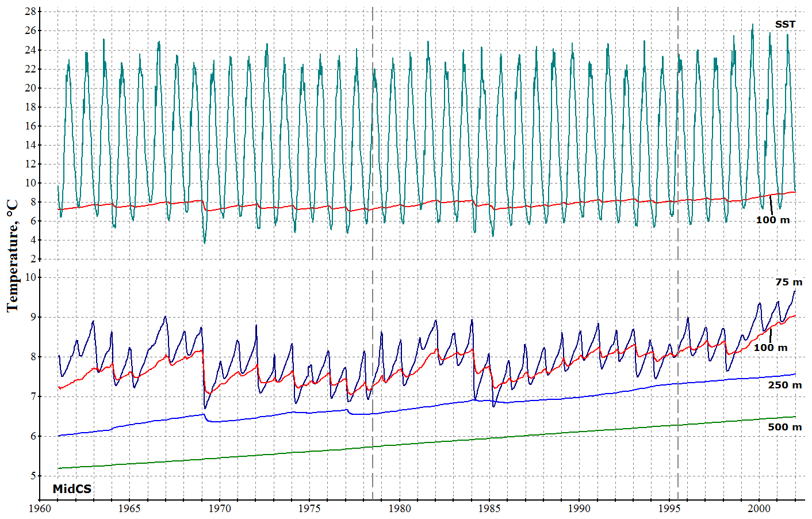812x519 pixels.
Task: Click the 5 tick label on lower y-axis
Action: point(33,476)
